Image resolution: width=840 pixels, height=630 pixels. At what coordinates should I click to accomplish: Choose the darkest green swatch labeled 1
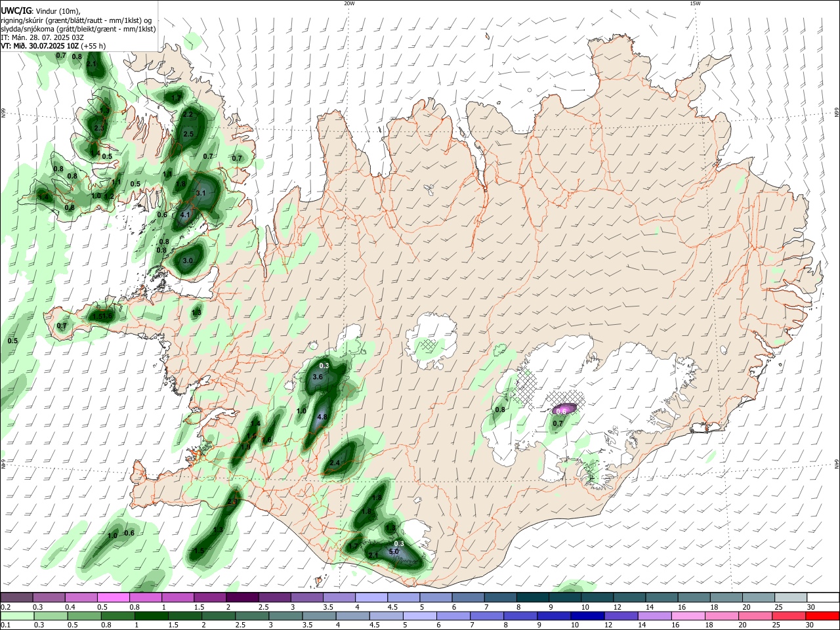(151, 616)
